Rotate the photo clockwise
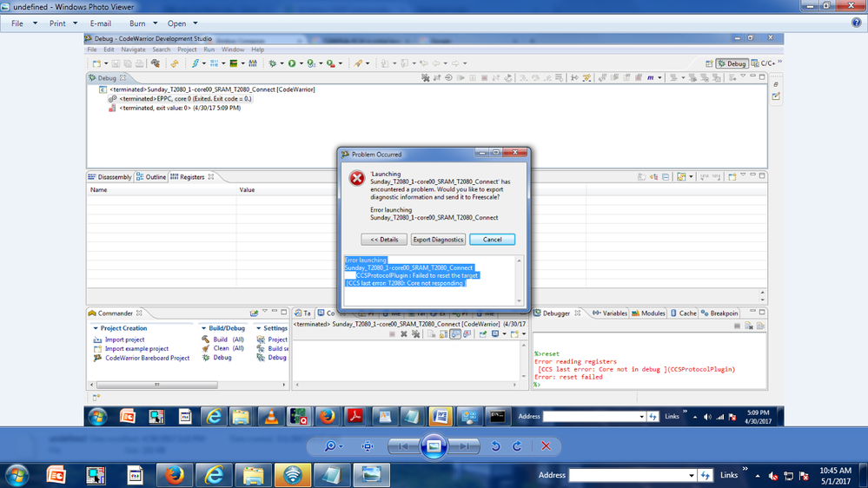 pyautogui.click(x=517, y=446)
